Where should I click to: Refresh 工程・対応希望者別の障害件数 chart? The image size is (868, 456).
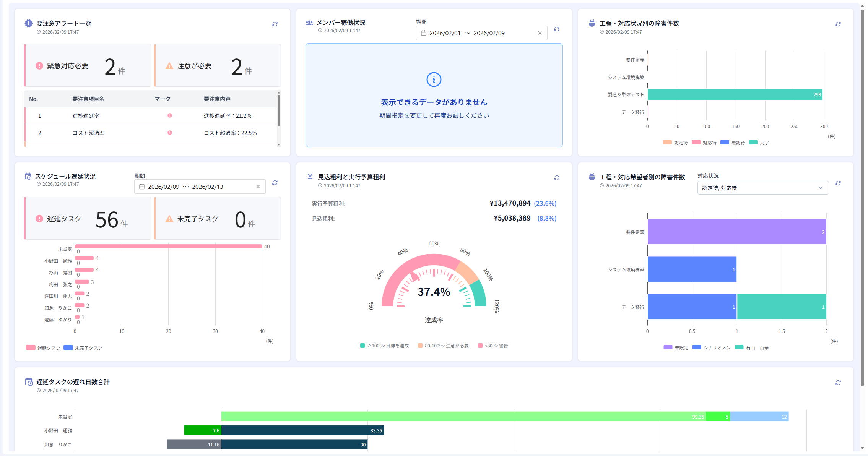838,183
